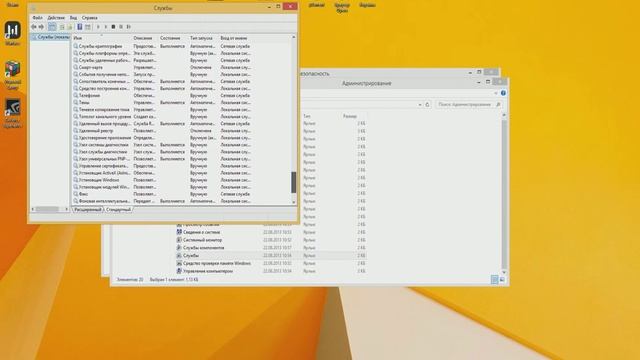Image resolution: width=640 pixels, height=360 pixels.
Task: Switch to the Расширенный tab
Action: pyautogui.click(x=87, y=210)
